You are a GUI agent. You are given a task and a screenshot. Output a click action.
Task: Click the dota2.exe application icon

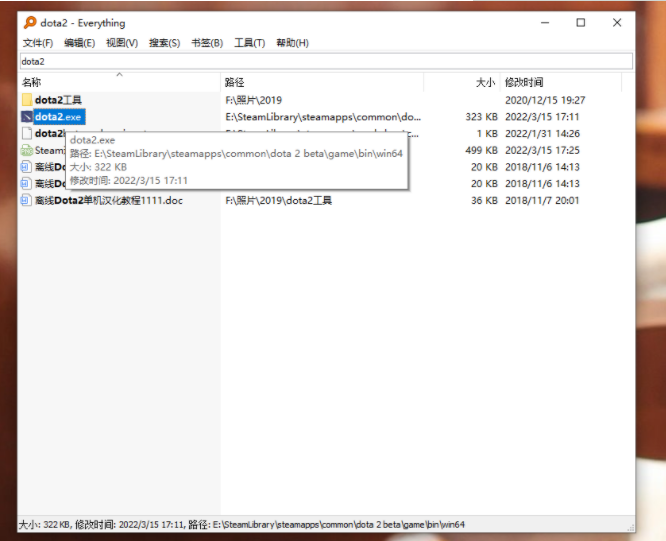click(27, 117)
